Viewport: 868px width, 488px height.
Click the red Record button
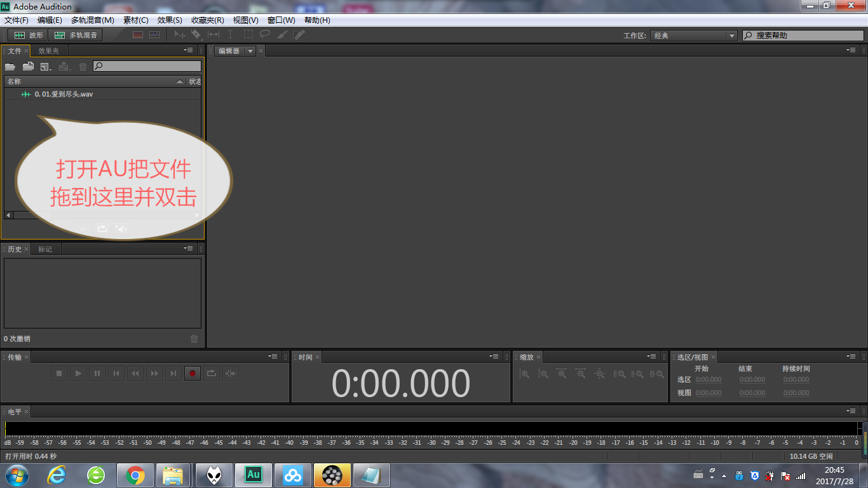[193, 374]
